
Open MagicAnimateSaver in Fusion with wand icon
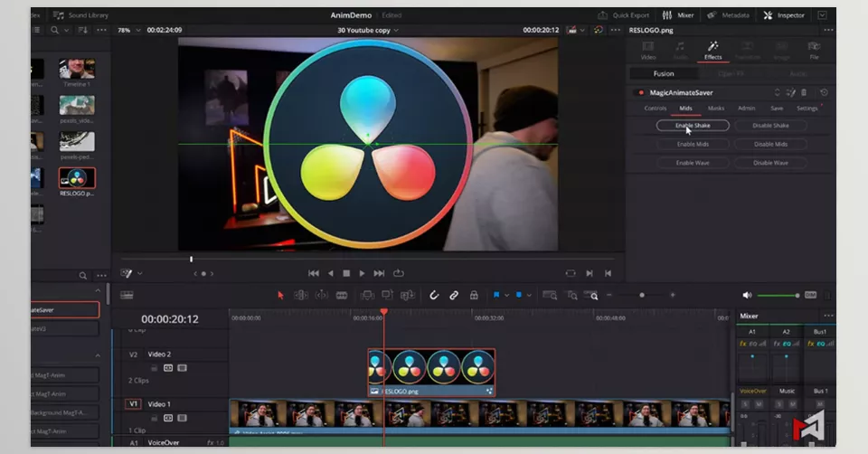pyautogui.click(x=790, y=92)
